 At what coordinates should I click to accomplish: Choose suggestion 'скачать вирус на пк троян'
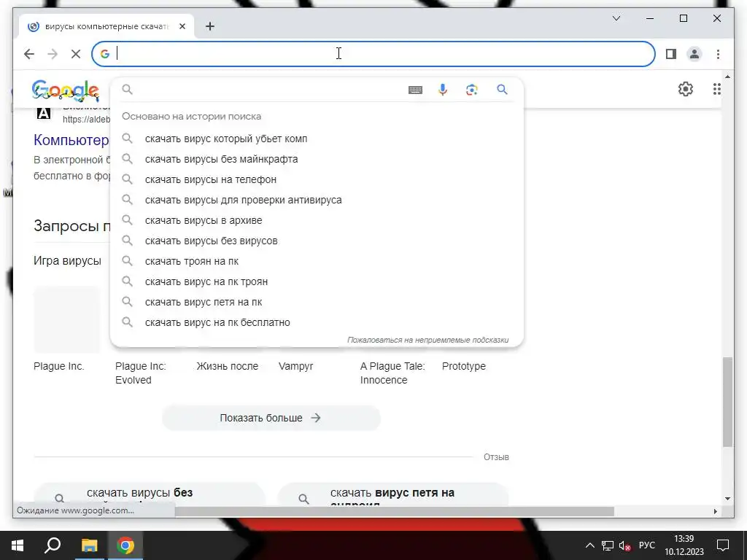pyautogui.click(x=317, y=282)
